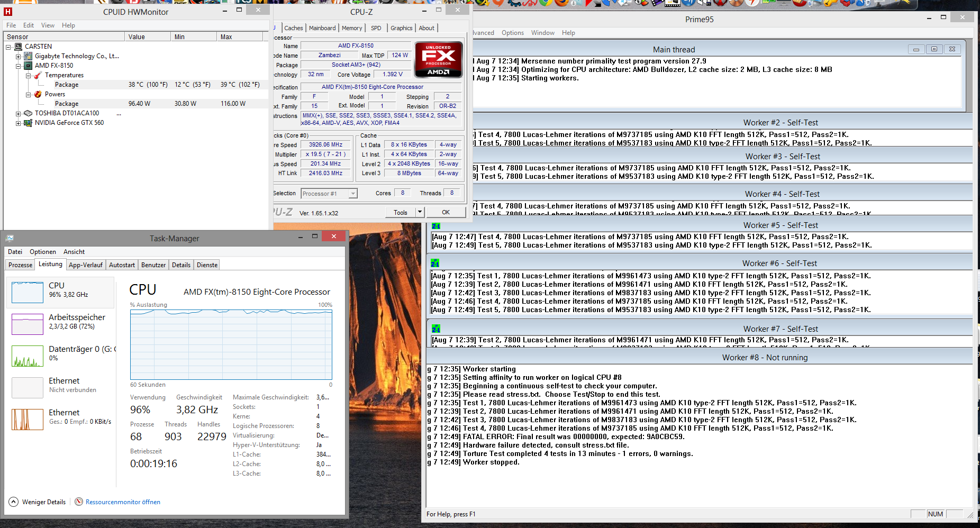
Task: Collapse the AMD FX-8150 node in HWMonitor
Action: (x=18, y=66)
